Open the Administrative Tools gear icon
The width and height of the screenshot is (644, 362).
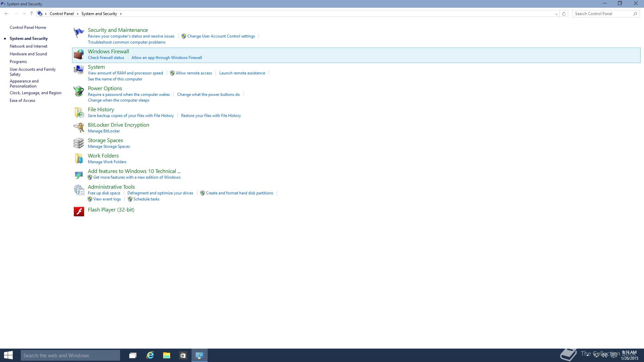79,190
